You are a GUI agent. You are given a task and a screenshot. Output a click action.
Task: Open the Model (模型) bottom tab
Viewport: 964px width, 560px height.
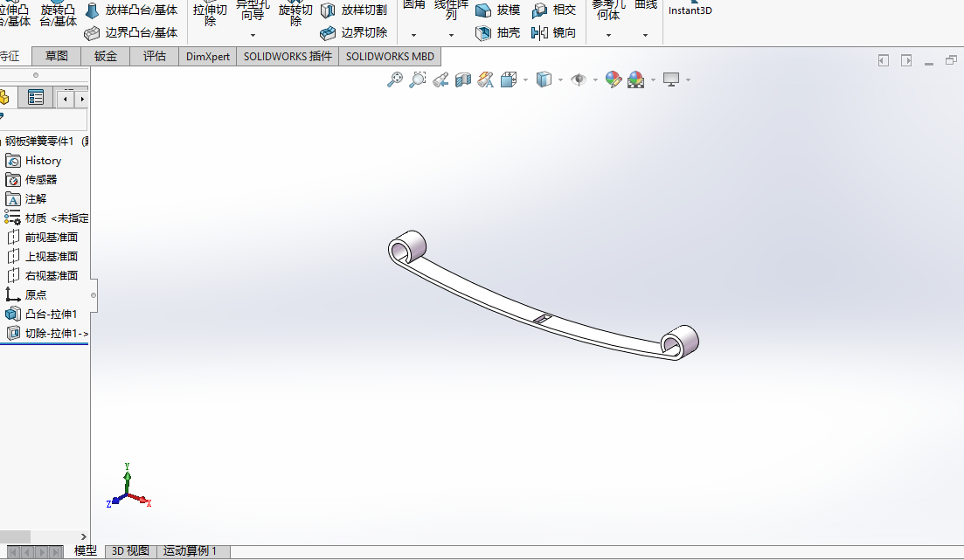86,550
